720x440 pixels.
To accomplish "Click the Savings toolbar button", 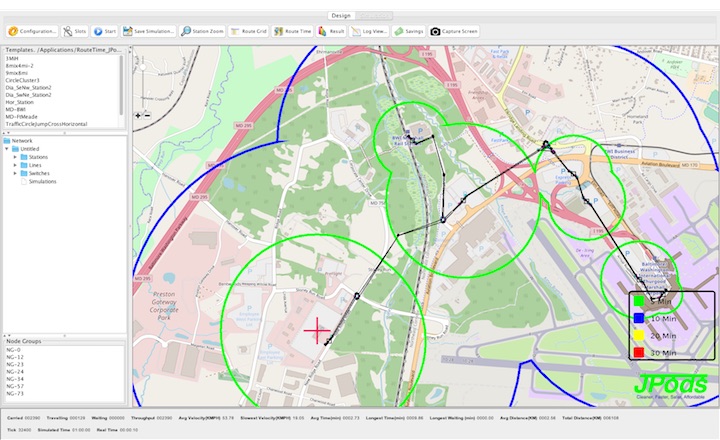I will (x=409, y=31).
